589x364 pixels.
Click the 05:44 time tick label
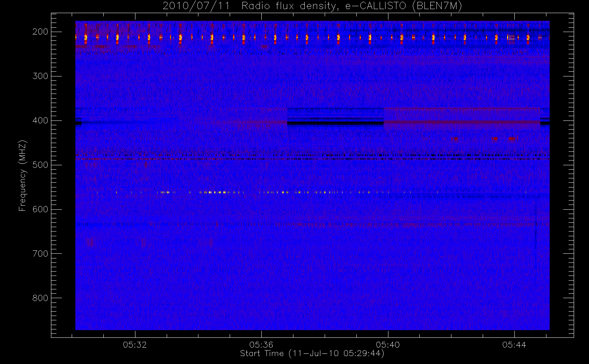[514, 345]
